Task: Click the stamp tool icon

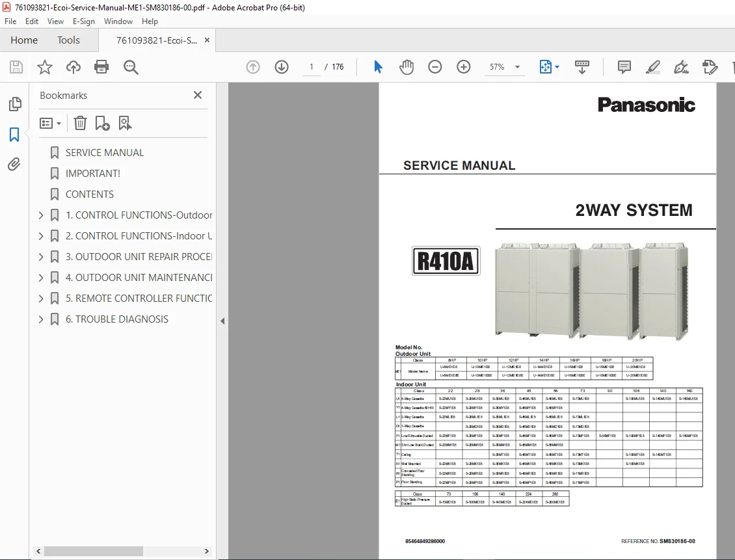Action: coord(710,67)
